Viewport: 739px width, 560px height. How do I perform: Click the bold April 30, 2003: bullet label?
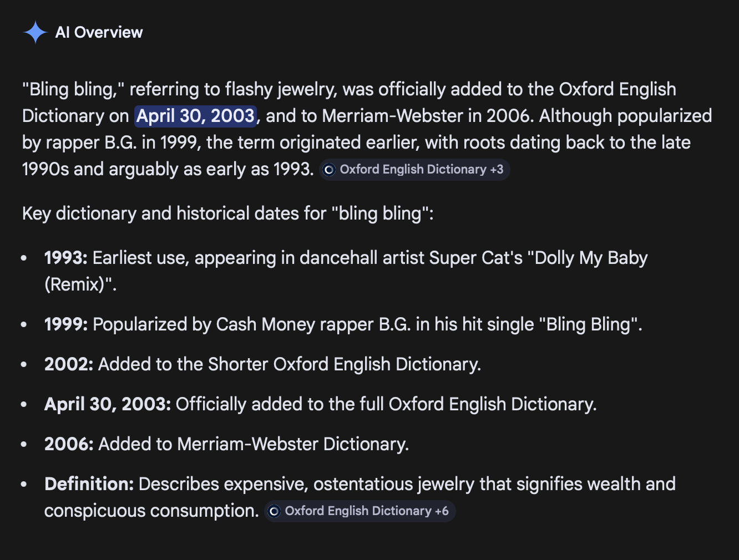click(x=108, y=404)
